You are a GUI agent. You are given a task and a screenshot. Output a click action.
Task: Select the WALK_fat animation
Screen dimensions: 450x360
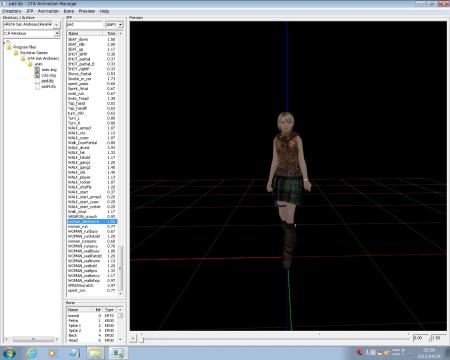(x=92, y=153)
